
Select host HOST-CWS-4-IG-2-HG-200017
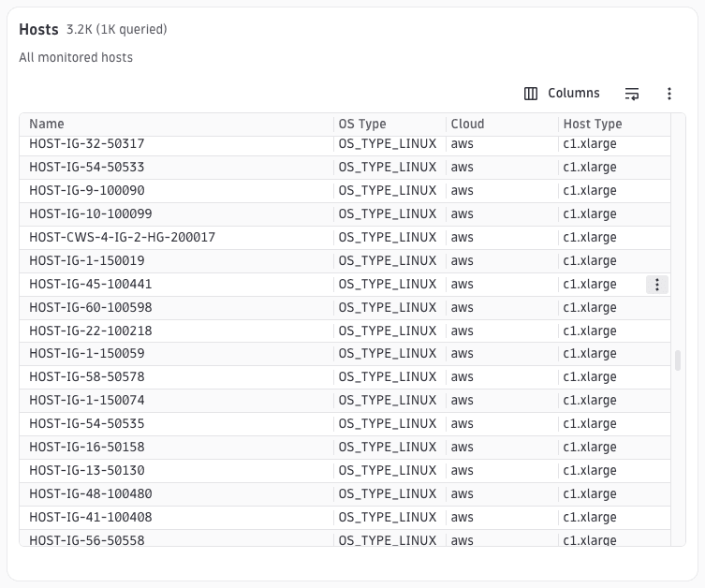click(123, 238)
